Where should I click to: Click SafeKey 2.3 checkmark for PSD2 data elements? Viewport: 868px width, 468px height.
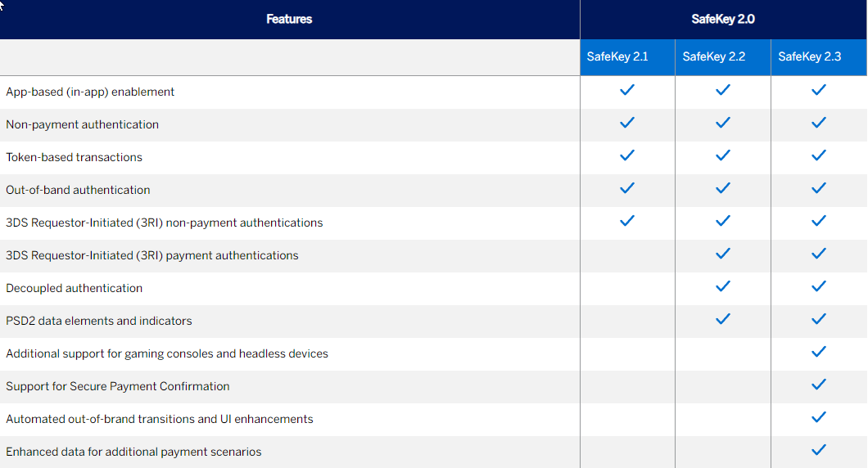click(x=819, y=319)
